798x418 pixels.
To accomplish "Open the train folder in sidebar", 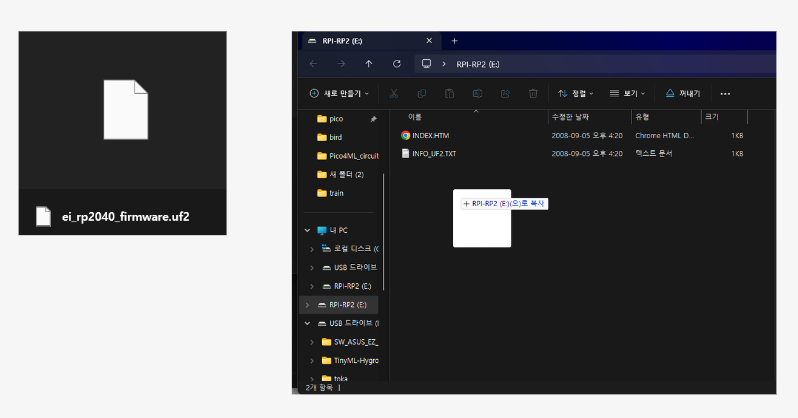I will click(336, 193).
